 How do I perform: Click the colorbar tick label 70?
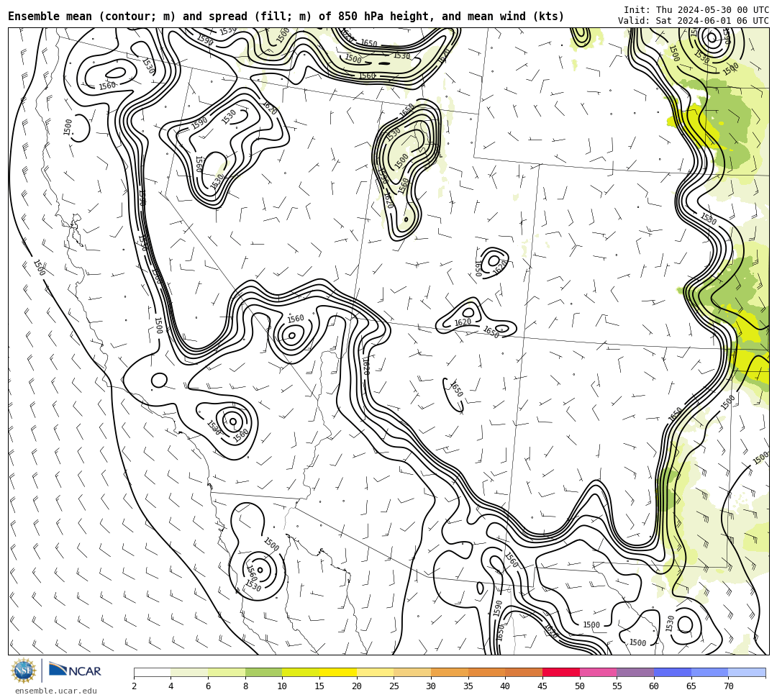click(728, 686)
